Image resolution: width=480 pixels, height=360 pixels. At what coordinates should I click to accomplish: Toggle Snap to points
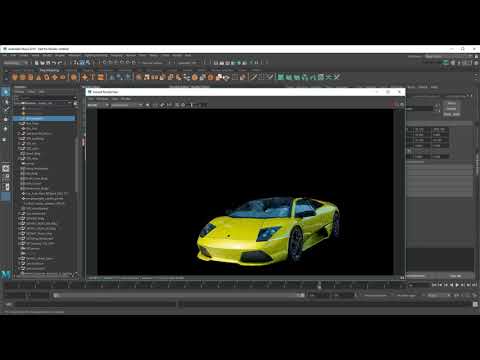tap(116, 62)
